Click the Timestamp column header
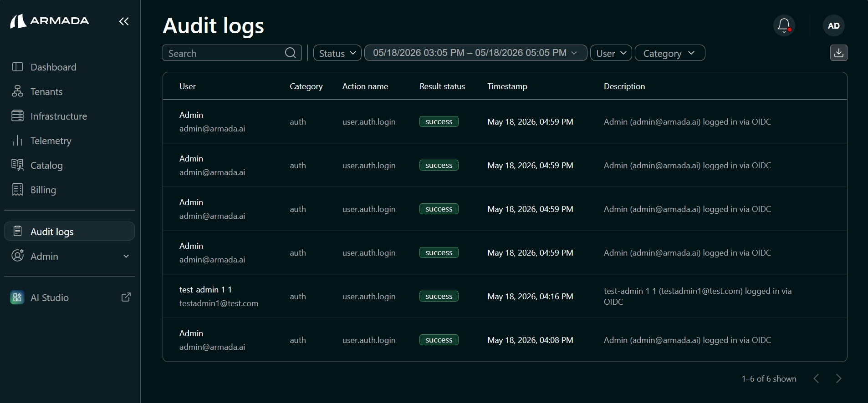Image resolution: width=868 pixels, height=403 pixels. click(507, 86)
